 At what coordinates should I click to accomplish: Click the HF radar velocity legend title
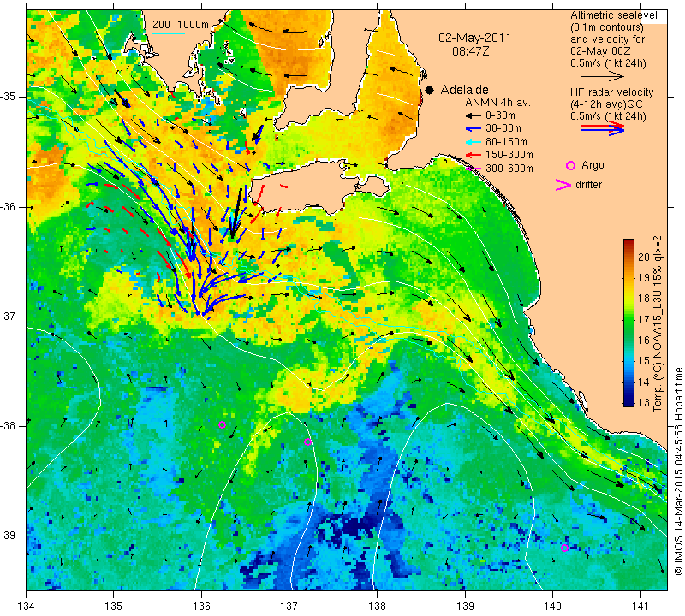(x=611, y=92)
